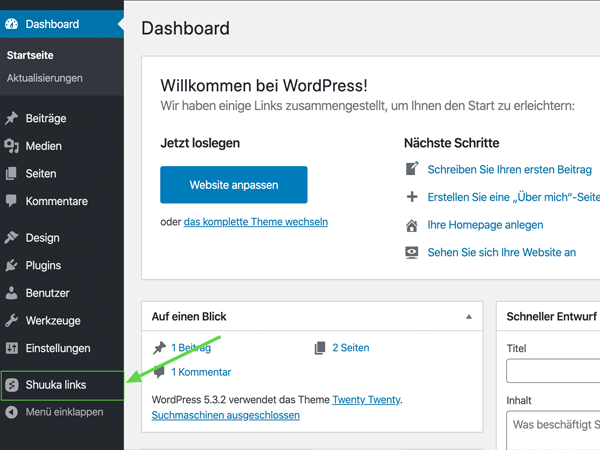Screen dimensions: 600x450
Task: Open the Twenty Twenty theme link
Action: coord(367,400)
